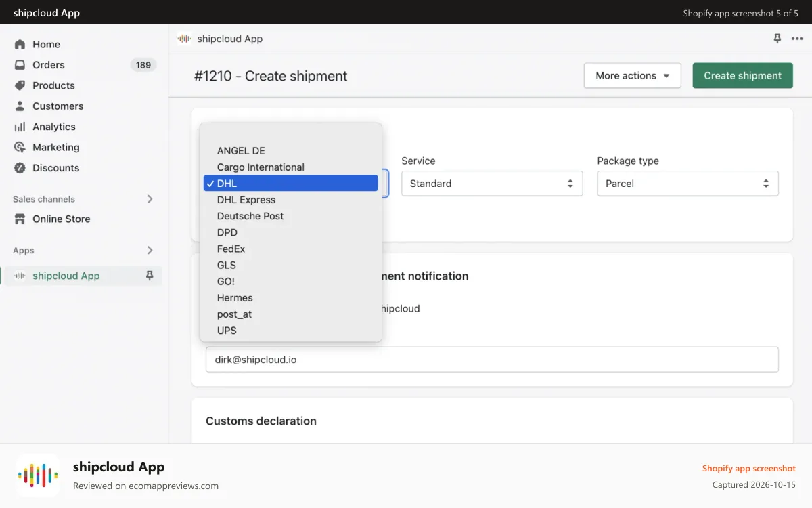The height and width of the screenshot is (508, 812).
Task: Click the Home icon in sidebar
Action: (20, 44)
